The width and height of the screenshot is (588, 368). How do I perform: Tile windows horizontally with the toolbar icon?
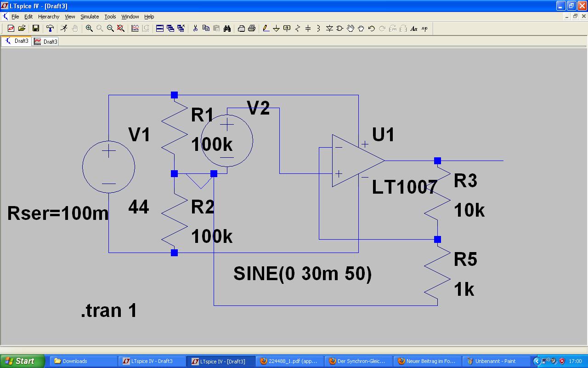[160, 29]
